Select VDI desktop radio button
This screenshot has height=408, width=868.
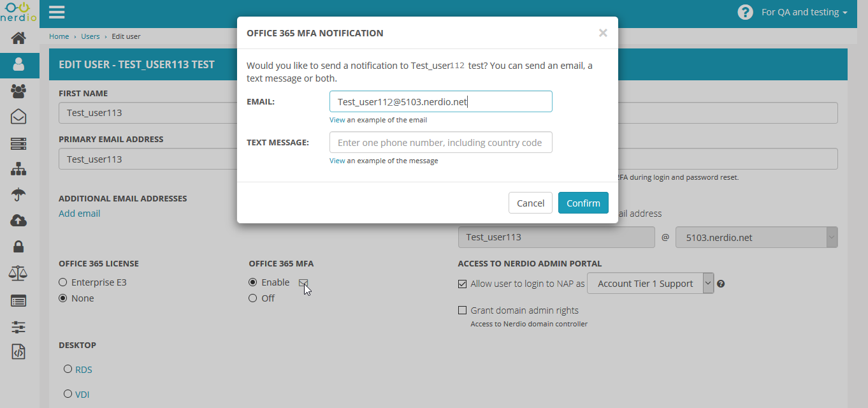(x=68, y=395)
